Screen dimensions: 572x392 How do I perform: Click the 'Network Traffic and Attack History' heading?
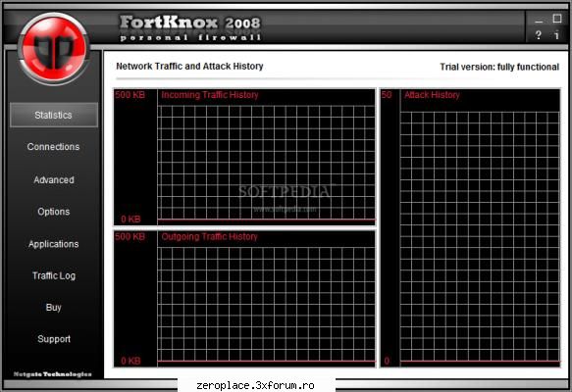[189, 67]
